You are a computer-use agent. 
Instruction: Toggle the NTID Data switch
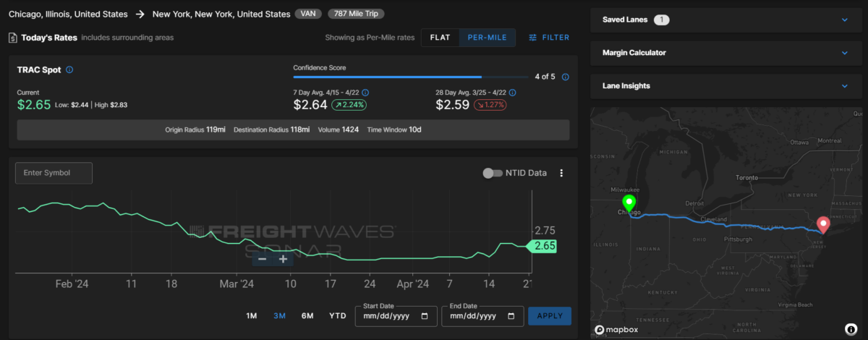pos(493,173)
